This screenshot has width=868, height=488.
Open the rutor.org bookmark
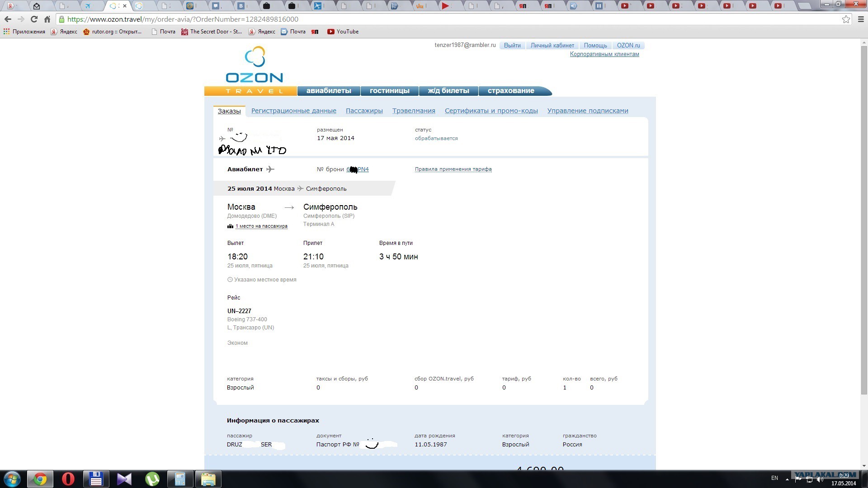[113, 32]
